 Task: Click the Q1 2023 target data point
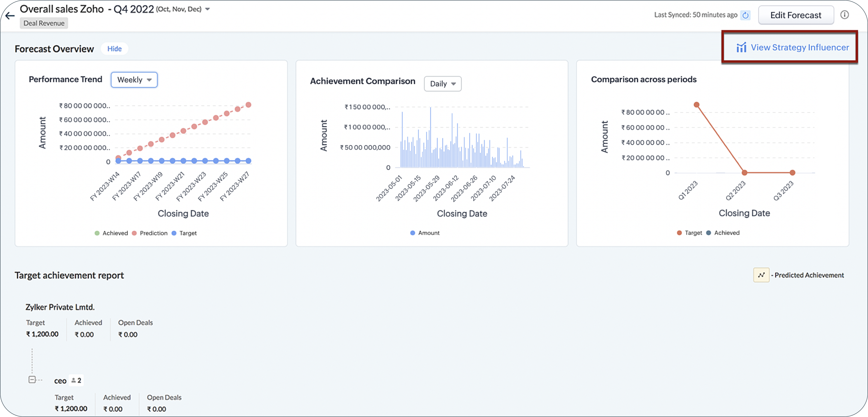pos(696,105)
